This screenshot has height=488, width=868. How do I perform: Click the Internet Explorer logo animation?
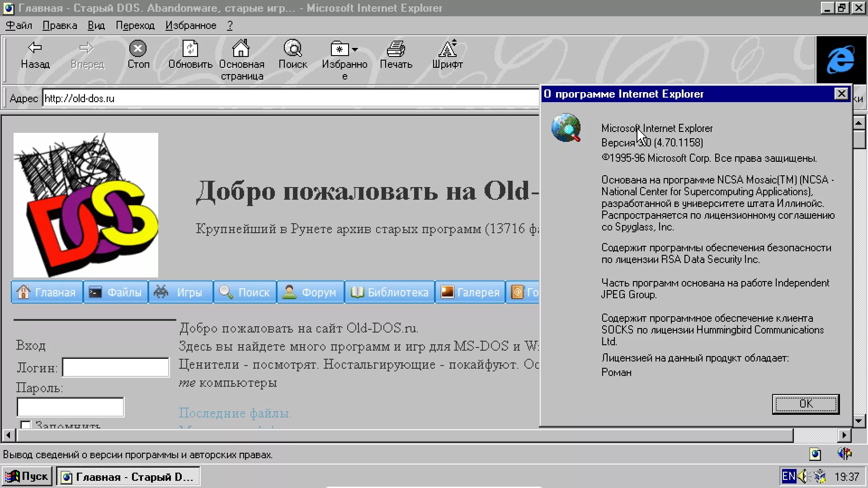[x=840, y=60]
